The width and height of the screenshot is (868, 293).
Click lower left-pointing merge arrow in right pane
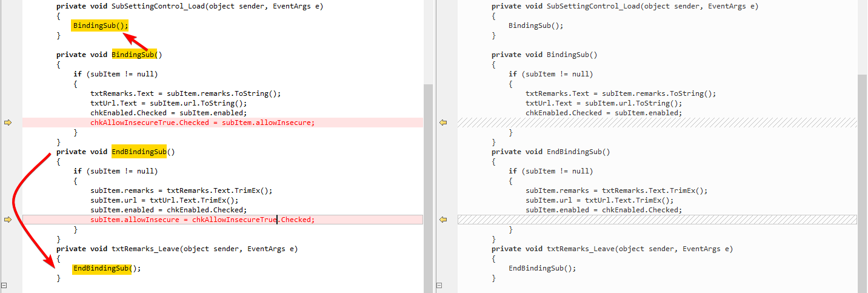443,220
